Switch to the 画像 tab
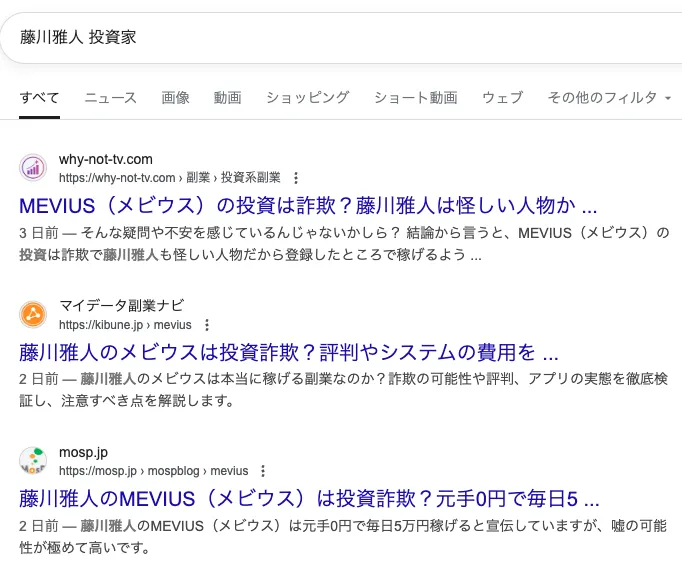Screen dimensions: 682x570 click(x=175, y=97)
